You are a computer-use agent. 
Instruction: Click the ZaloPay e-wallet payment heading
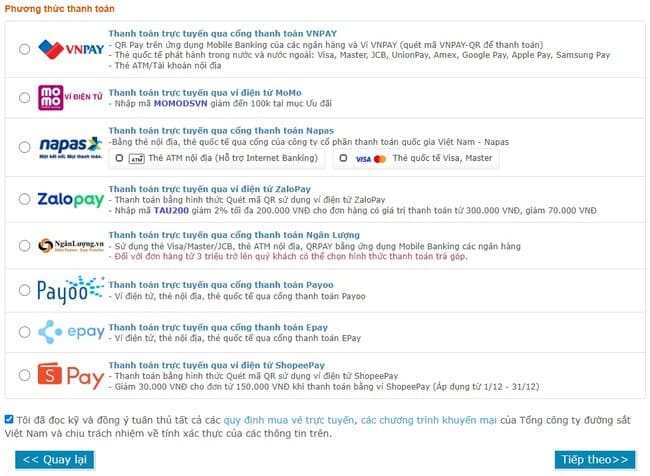tap(209, 189)
